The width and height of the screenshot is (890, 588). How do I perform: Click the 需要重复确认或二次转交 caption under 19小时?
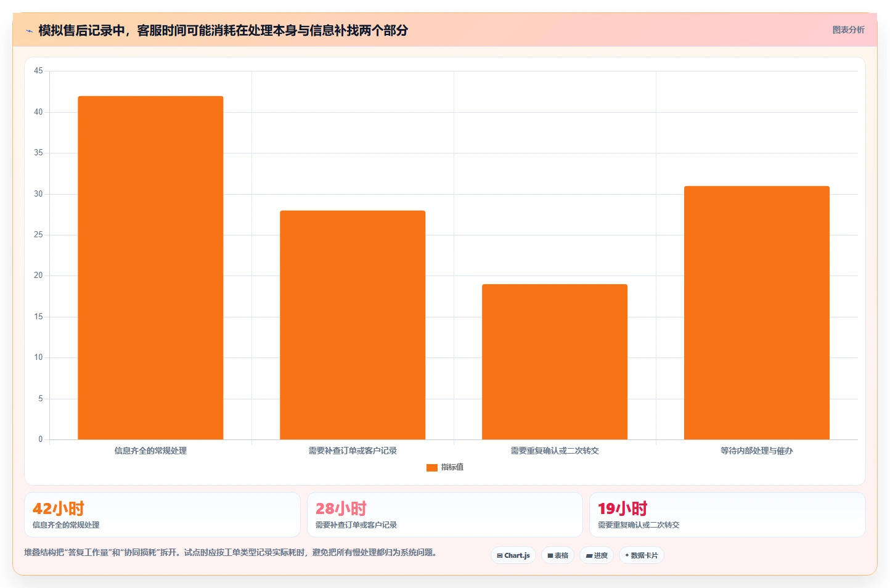[x=639, y=525]
